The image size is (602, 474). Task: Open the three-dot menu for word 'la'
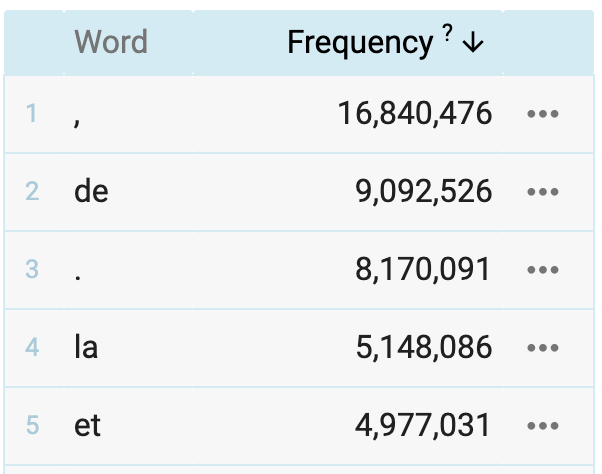(542, 348)
